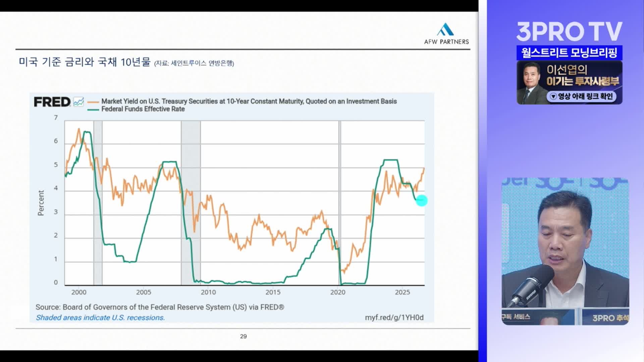
Task: Click the 3PRO TV logo
Action: tap(569, 32)
